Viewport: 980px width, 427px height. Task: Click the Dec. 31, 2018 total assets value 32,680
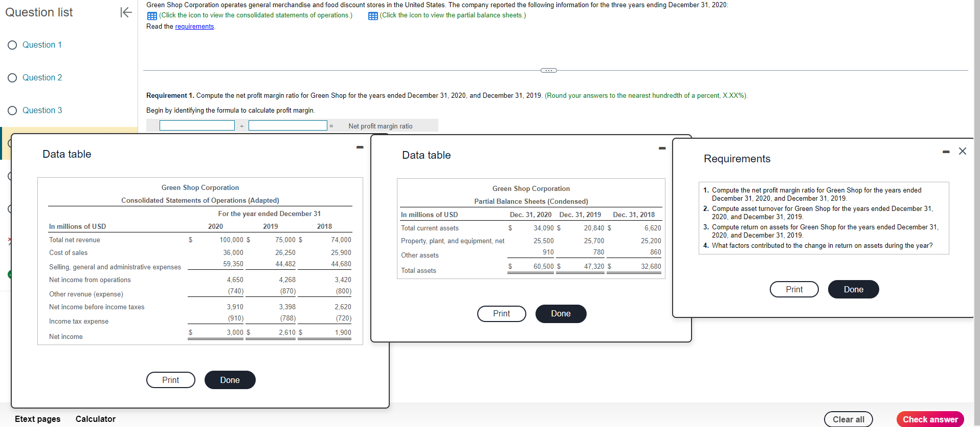651,266
